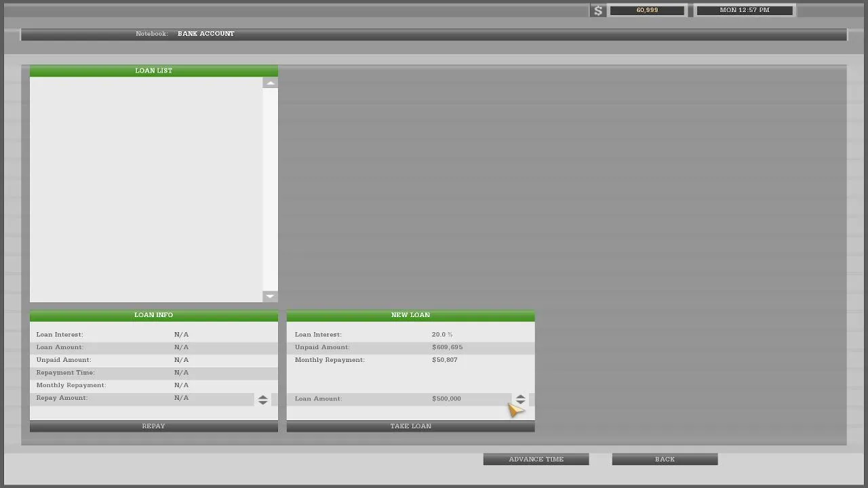This screenshot has width=868, height=488.
Task: Click the Loan List scroll down arrow
Action: pyautogui.click(x=270, y=296)
